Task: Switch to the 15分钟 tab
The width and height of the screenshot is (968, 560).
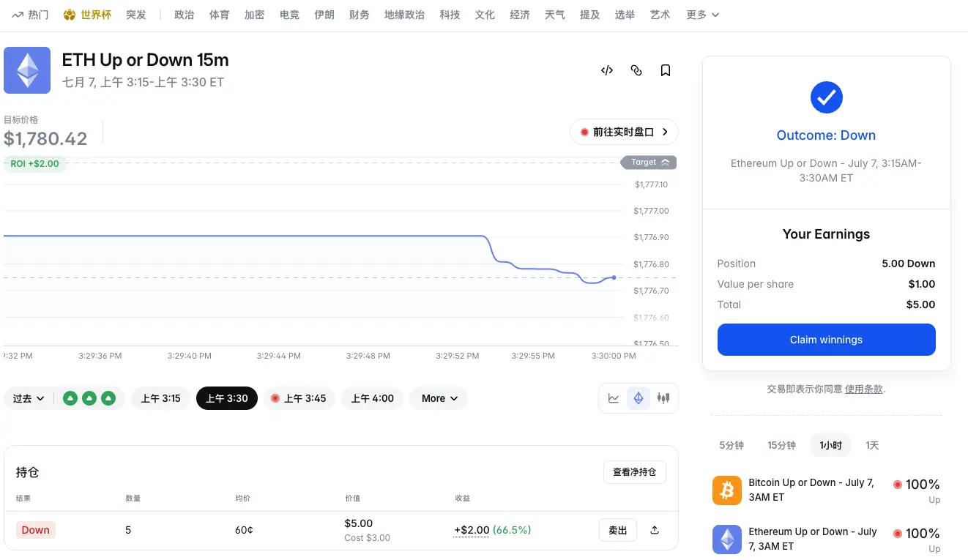Action: 781,445
